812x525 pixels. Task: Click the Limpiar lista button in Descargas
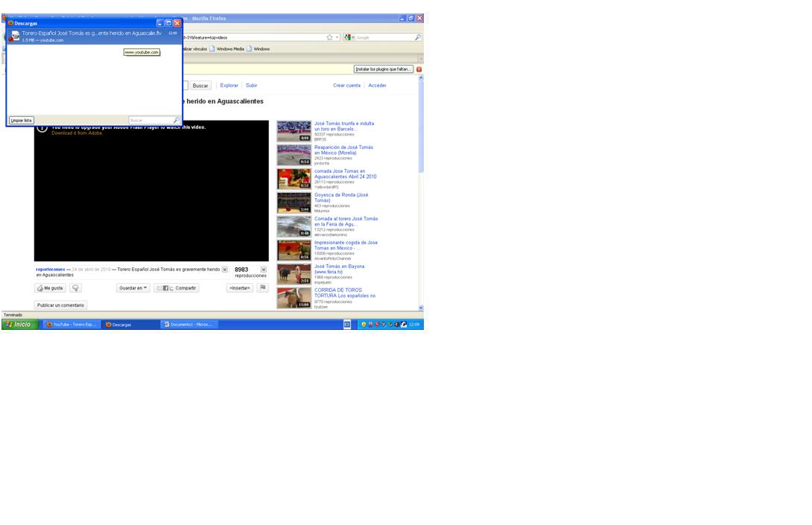tap(22, 120)
